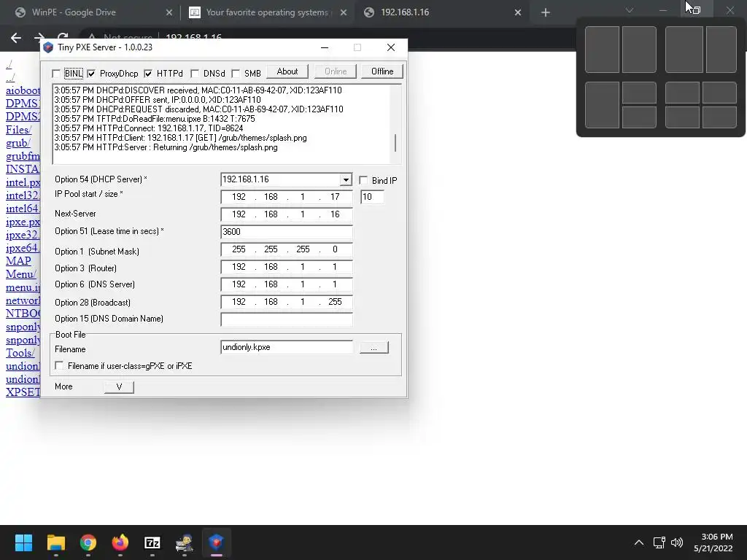Switch to Your favorite operating systems tab
This screenshot has height=560, width=747.
coord(267,12)
